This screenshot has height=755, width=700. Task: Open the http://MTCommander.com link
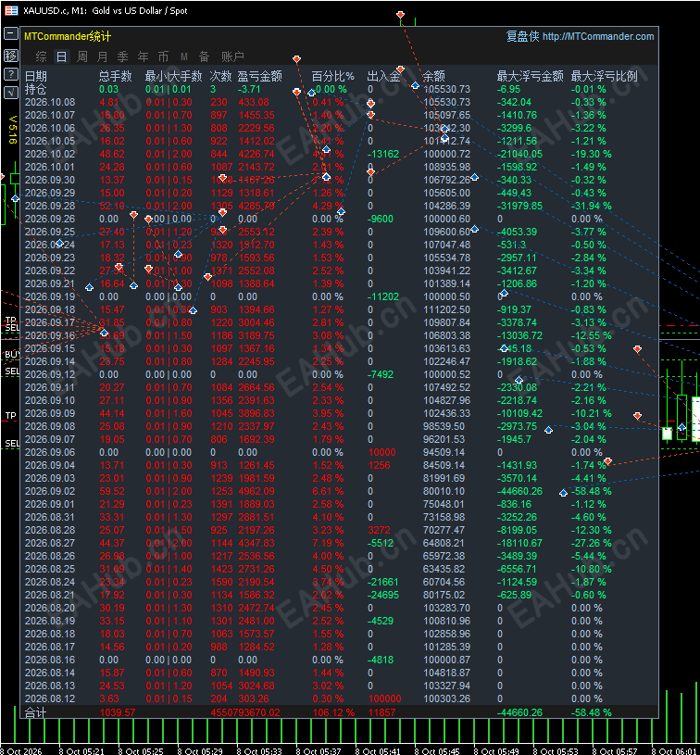[x=598, y=37]
